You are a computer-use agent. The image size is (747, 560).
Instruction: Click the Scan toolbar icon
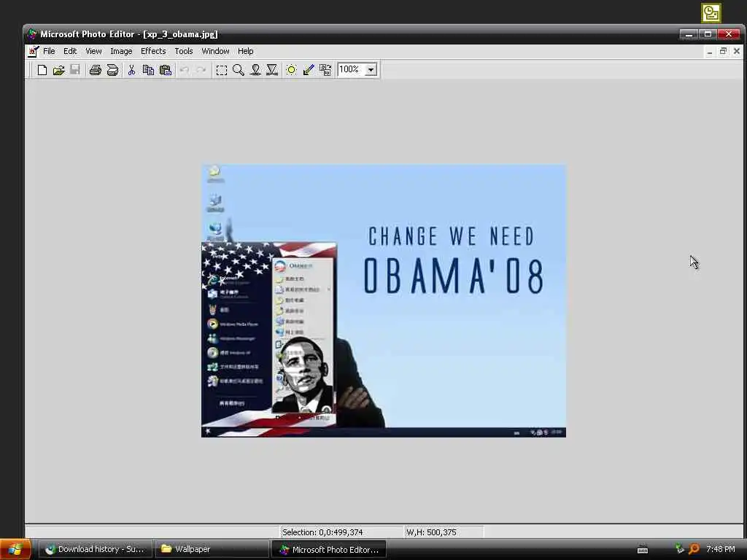tap(112, 70)
